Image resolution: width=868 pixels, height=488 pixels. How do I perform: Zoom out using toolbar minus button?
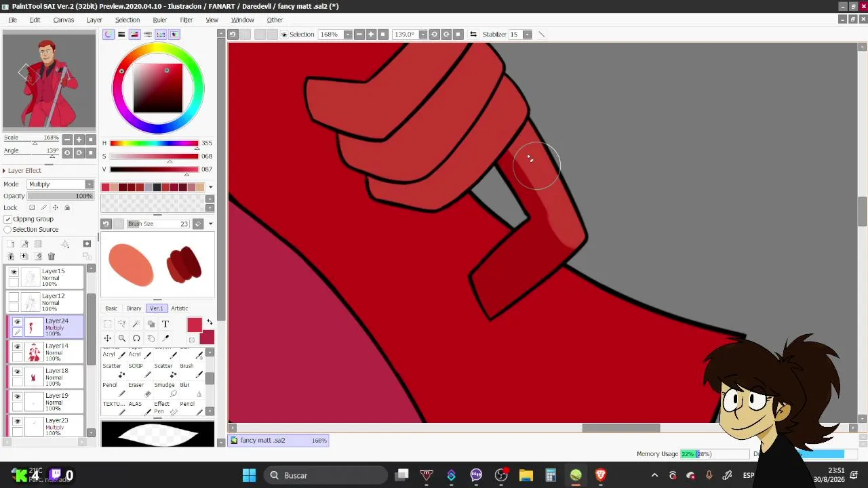click(x=359, y=35)
